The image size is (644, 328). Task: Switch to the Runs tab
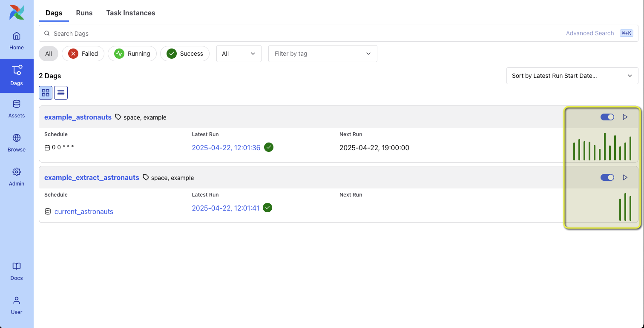click(84, 13)
